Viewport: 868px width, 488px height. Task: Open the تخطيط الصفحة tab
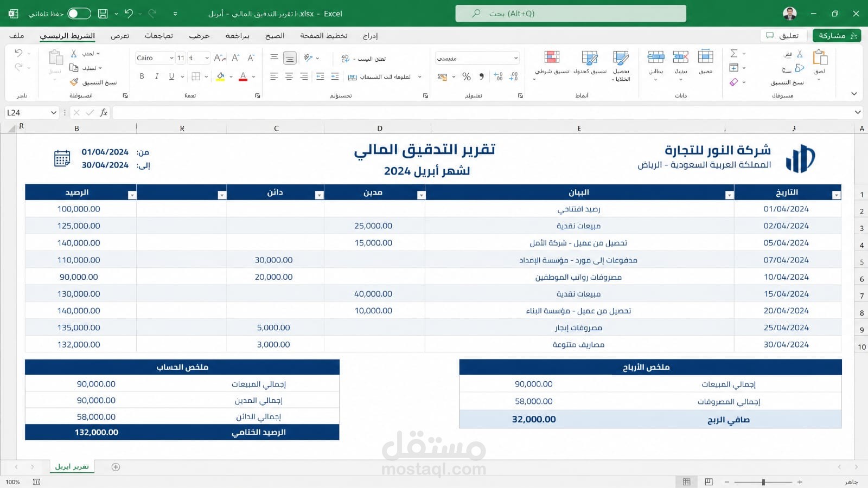click(x=324, y=36)
